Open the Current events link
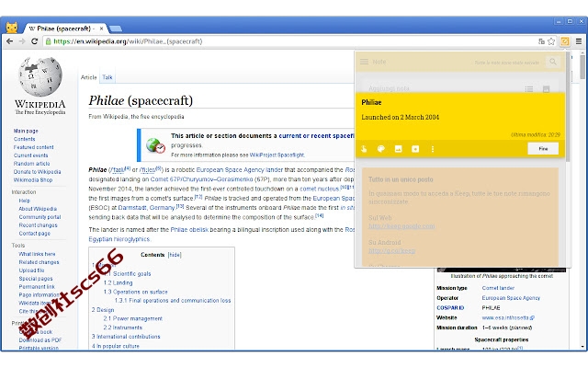This screenshot has width=588, height=368. pos(30,155)
